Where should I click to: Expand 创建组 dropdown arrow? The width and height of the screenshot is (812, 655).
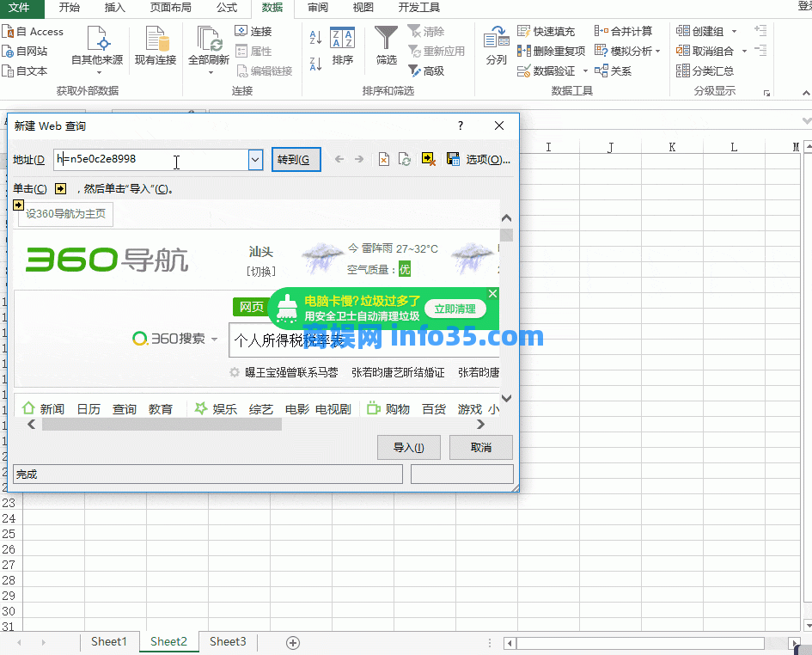pos(734,32)
